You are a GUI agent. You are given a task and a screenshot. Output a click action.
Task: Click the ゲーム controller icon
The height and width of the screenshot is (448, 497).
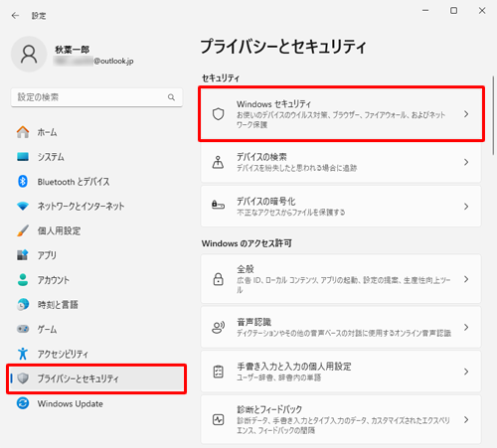click(23, 329)
